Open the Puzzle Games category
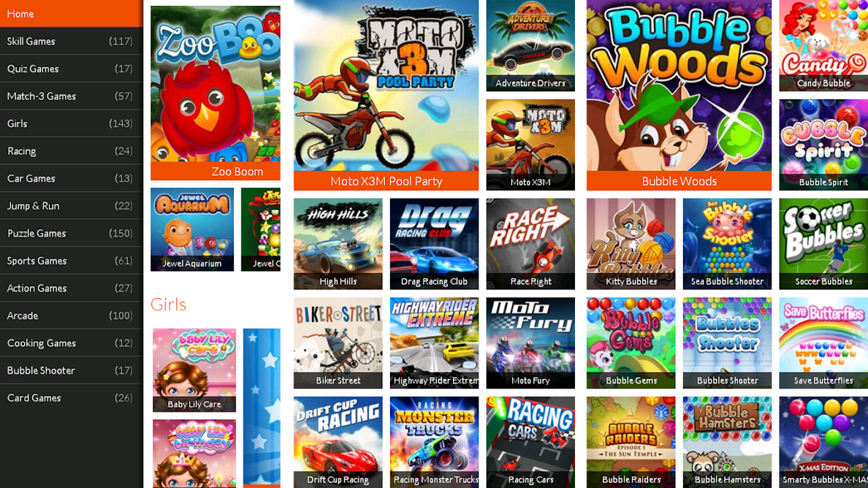Viewport: 868px width, 488px height. point(71,233)
